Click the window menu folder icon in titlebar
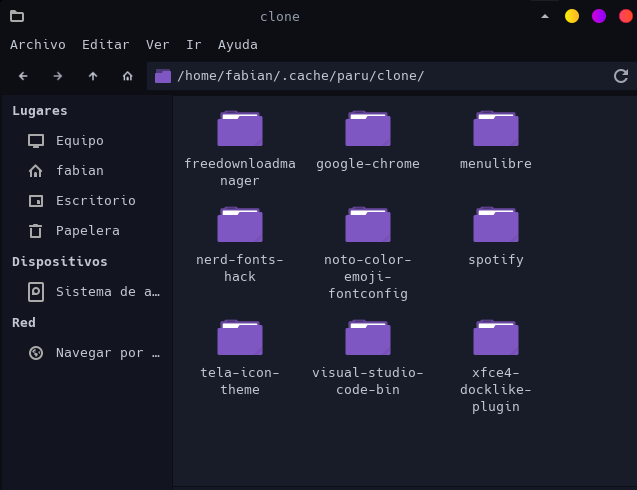This screenshot has height=490, width=637. (x=17, y=16)
